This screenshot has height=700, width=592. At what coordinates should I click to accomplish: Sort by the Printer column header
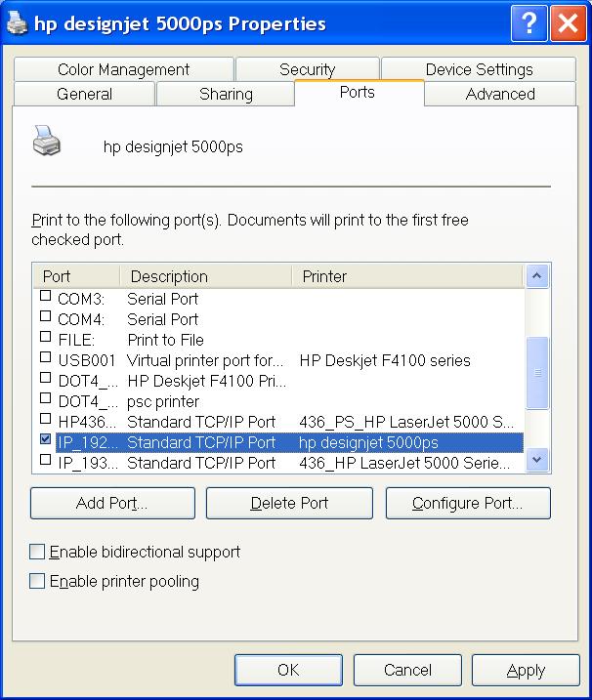click(x=407, y=276)
